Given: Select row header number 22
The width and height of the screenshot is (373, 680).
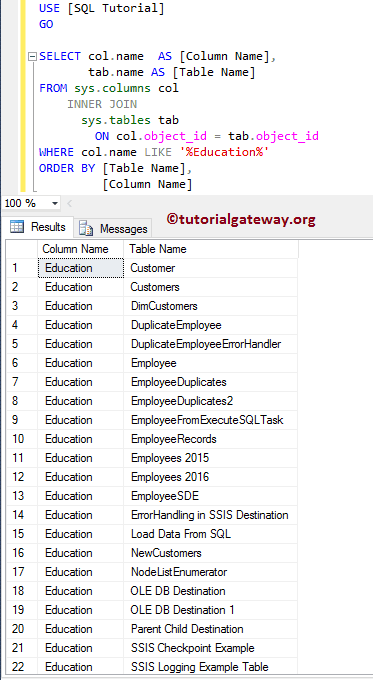Looking at the screenshot, I should point(22,667).
